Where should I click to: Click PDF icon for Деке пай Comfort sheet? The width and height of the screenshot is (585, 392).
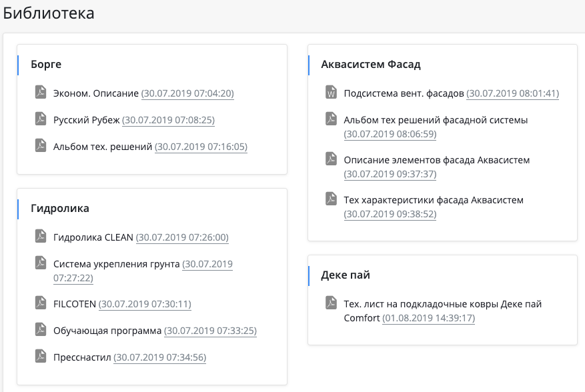331,303
